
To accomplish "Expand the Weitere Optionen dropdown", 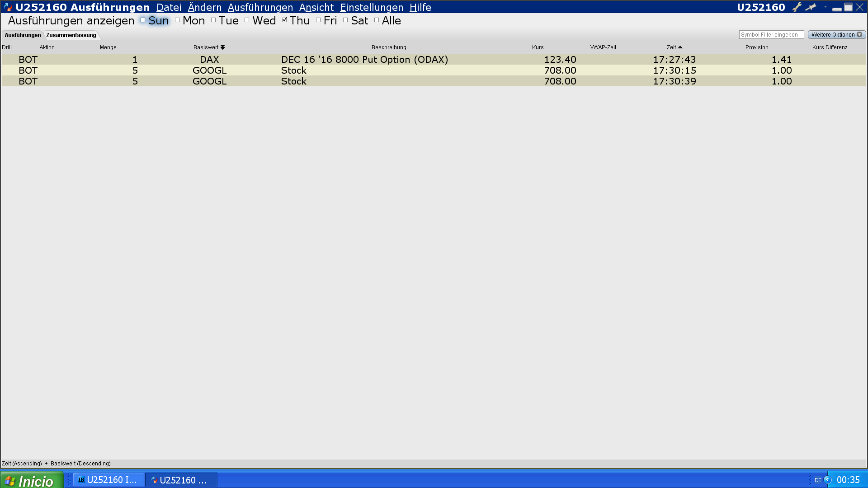I will click(836, 35).
